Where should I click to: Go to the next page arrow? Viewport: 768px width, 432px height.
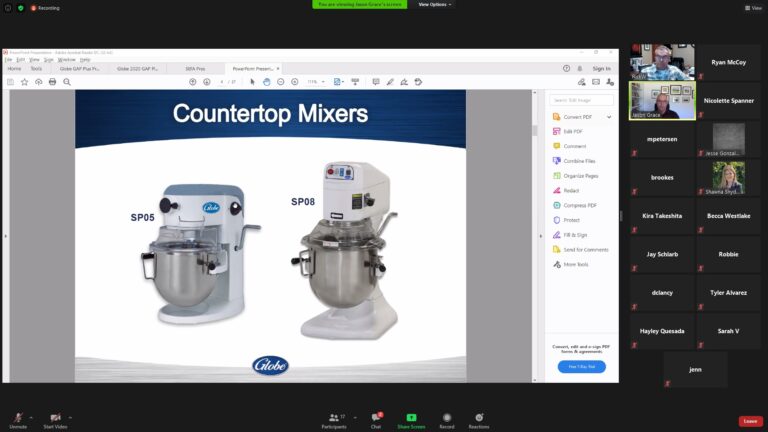click(207, 82)
